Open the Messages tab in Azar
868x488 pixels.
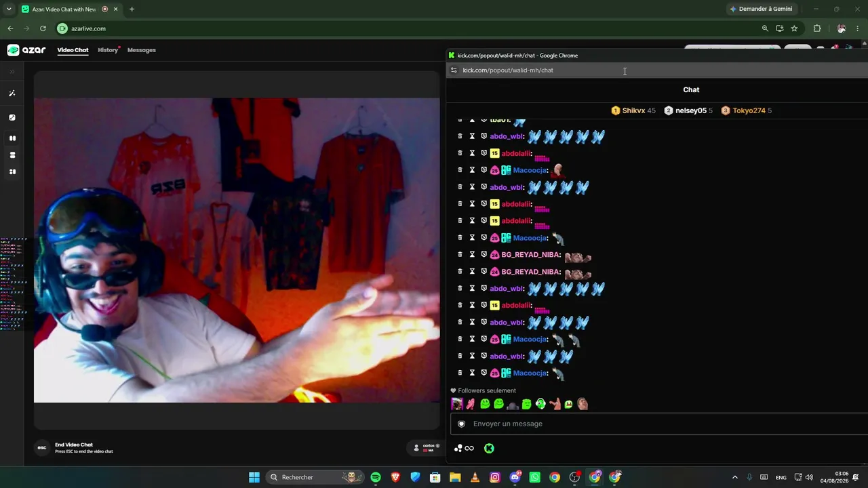point(142,50)
